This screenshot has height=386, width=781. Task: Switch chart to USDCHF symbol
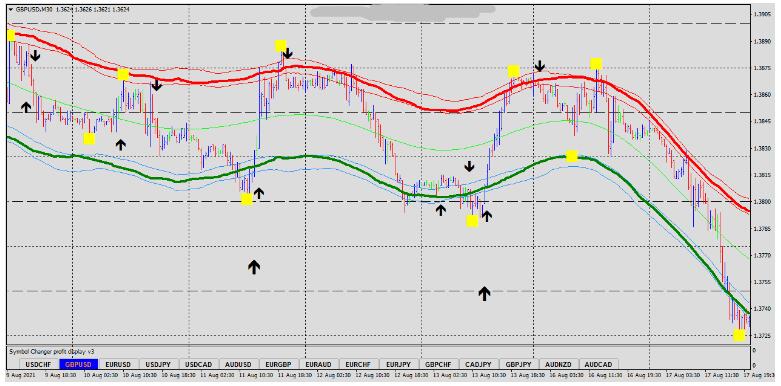click(x=38, y=364)
